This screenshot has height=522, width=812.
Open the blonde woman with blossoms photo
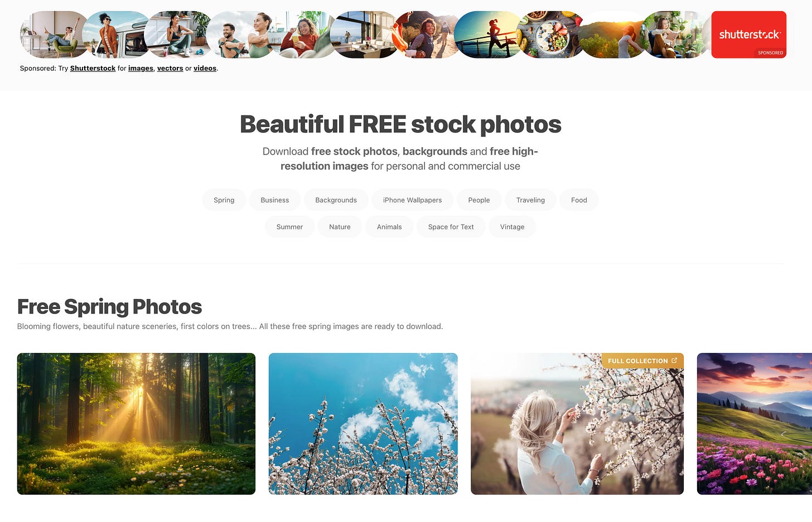tap(577, 424)
